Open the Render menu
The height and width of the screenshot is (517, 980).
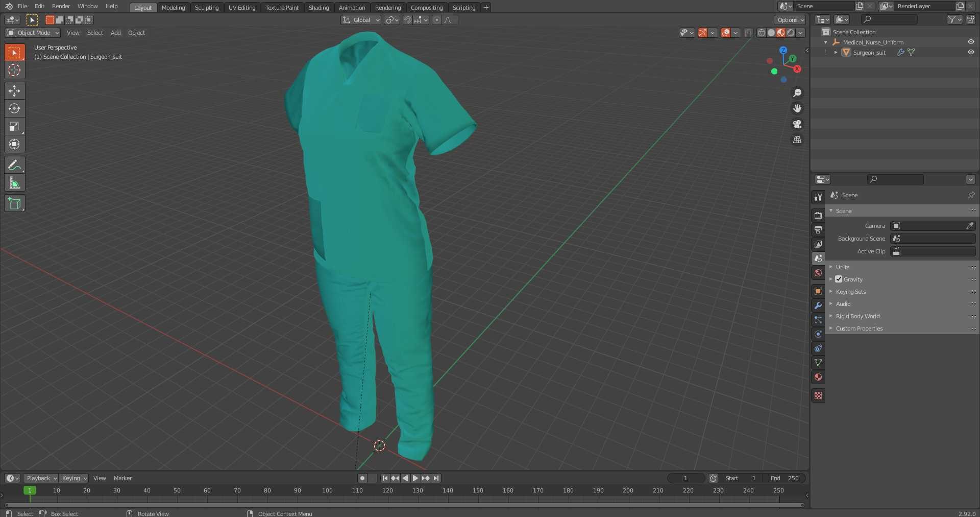(x=61, y=6)
